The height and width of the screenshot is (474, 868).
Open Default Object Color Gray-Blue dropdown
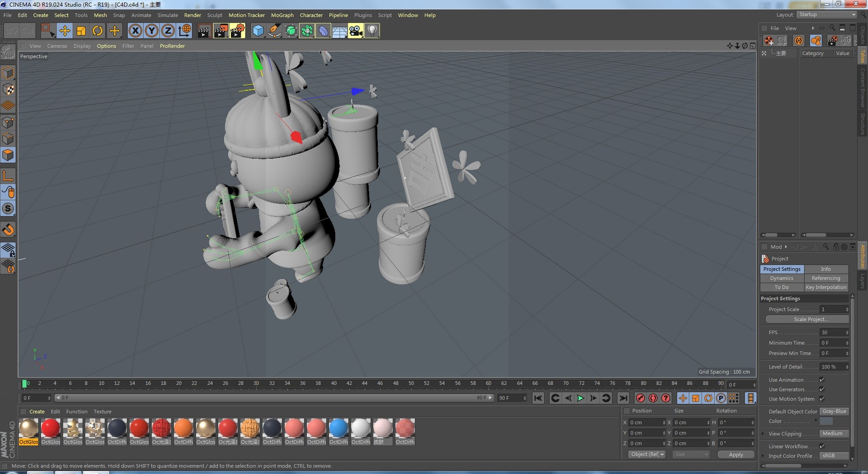coord(834,412)
